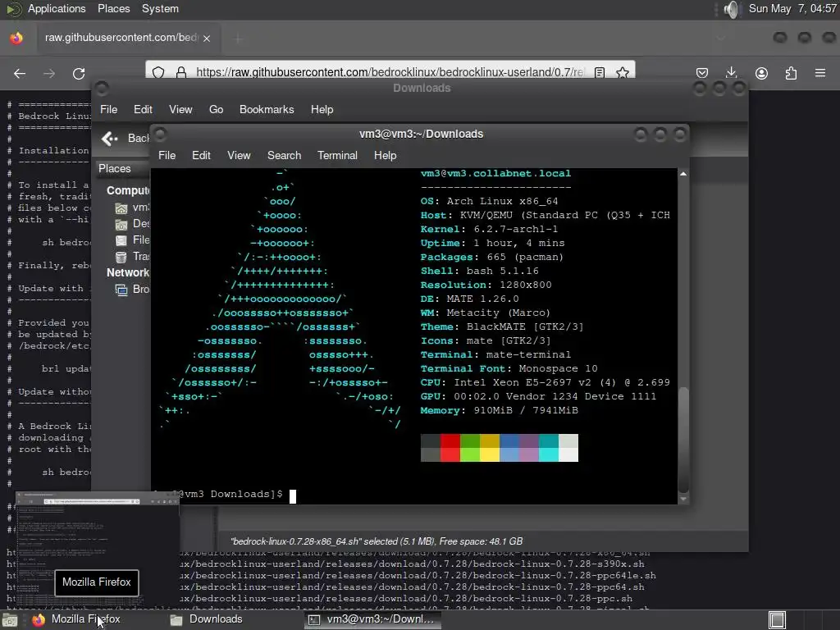
Task: Click the bedrock-linux-0.7.28-ppc64le.sh URL line
Action: [418, 576]
